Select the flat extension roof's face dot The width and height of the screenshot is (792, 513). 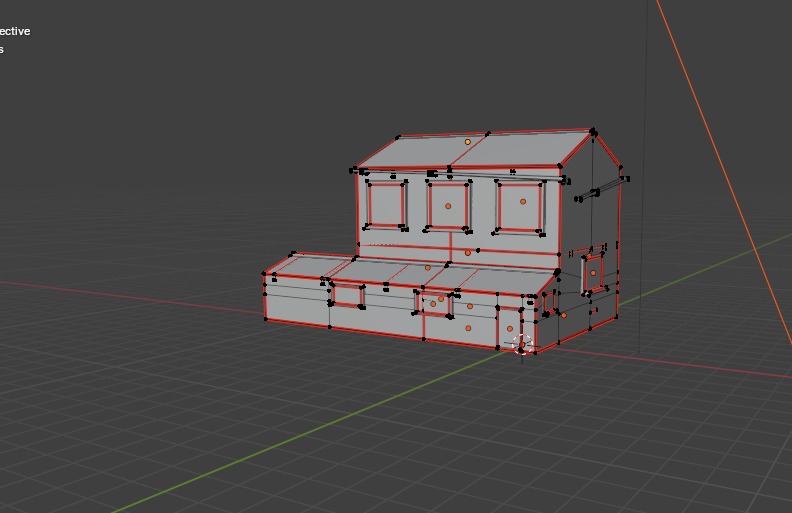tap(427, 268)
